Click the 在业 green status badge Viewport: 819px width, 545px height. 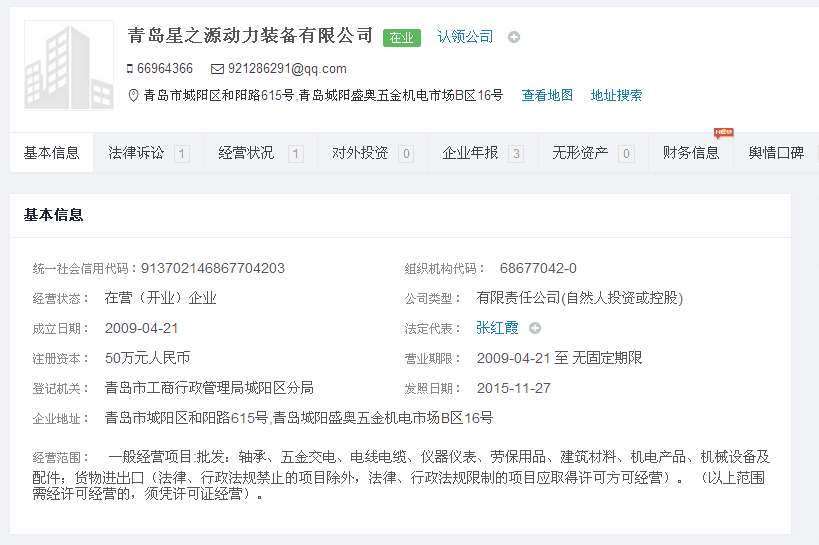pos(401,37)
